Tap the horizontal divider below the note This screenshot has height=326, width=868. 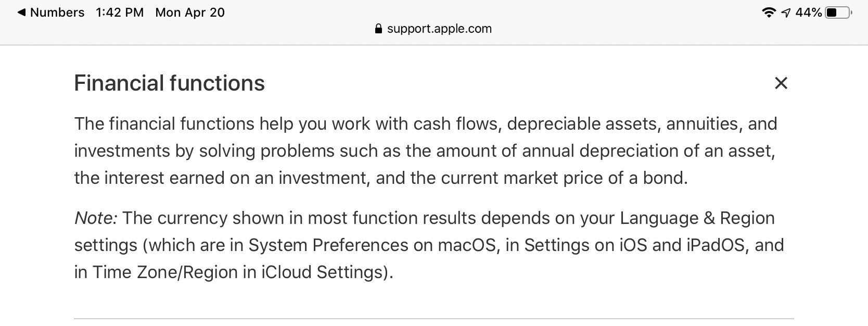(434, 318)
